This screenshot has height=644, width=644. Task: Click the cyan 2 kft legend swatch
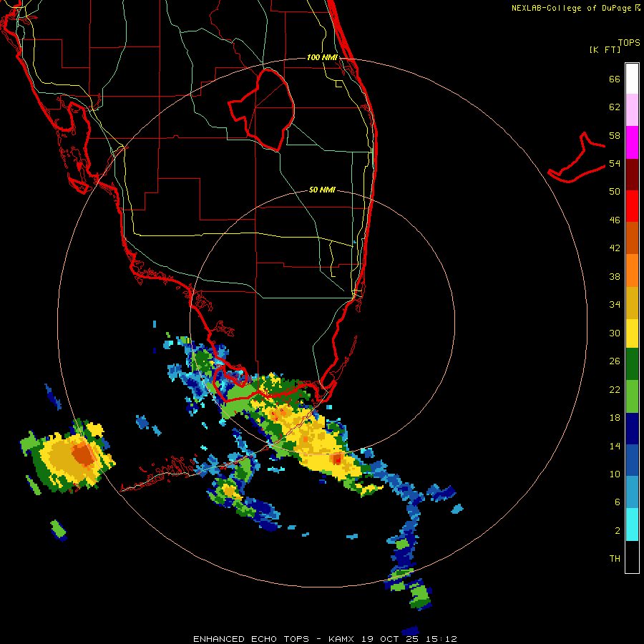coord(632,525)
